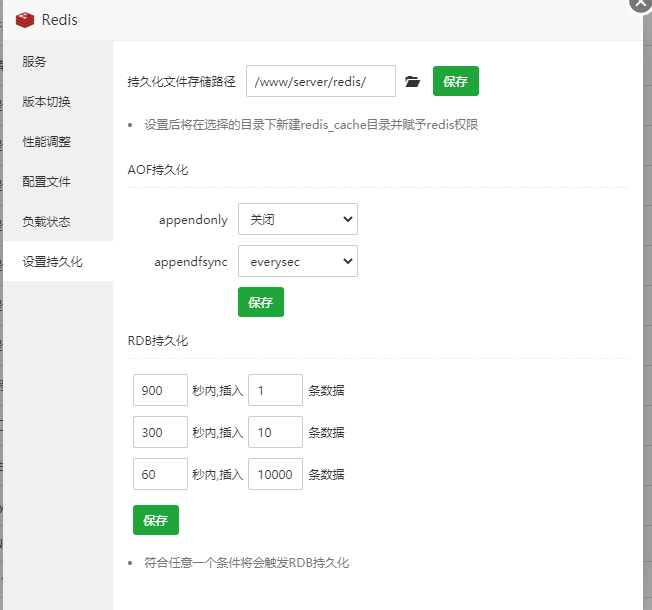Expand the appendonly dropdown
Viewport: 652px width, 610px height.
coord(298,219)
